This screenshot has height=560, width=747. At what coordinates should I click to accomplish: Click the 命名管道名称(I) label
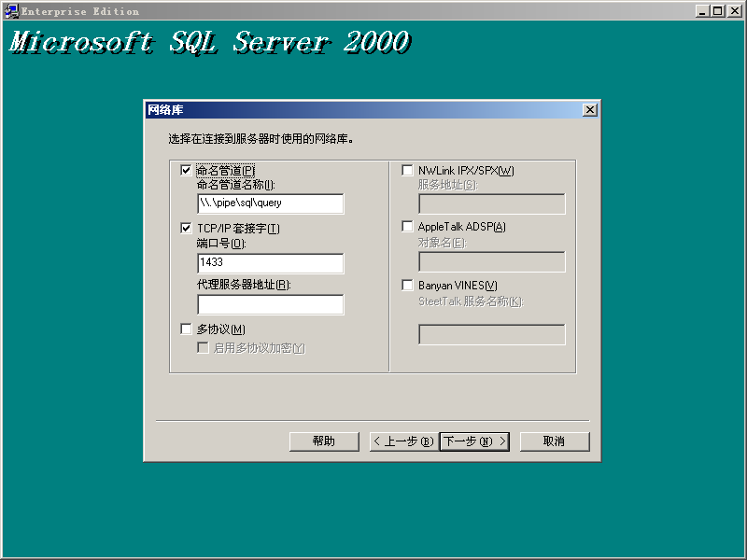point(236,185)
